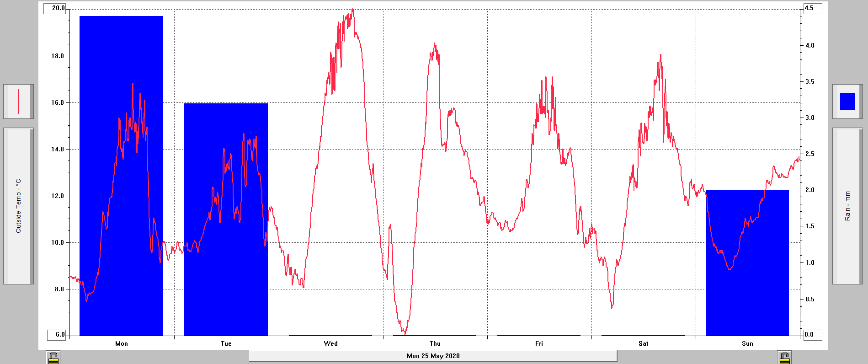Select the 4.5 rain axis maximum box
Viewport: 868px width, 364px height.
(812, 8)
